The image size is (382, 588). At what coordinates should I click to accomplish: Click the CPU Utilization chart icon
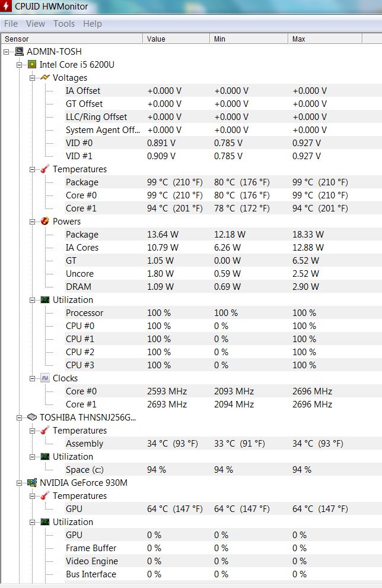(45, 300)
